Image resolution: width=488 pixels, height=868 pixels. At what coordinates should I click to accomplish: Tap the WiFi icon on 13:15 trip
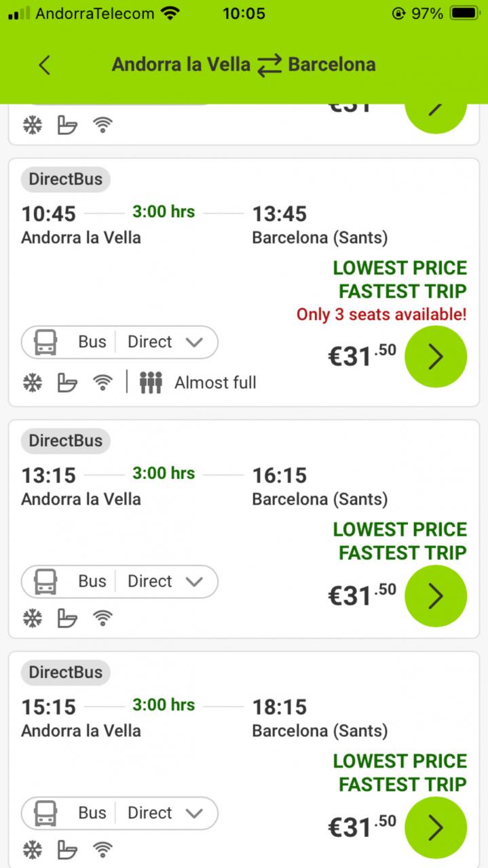click(102, 618)
